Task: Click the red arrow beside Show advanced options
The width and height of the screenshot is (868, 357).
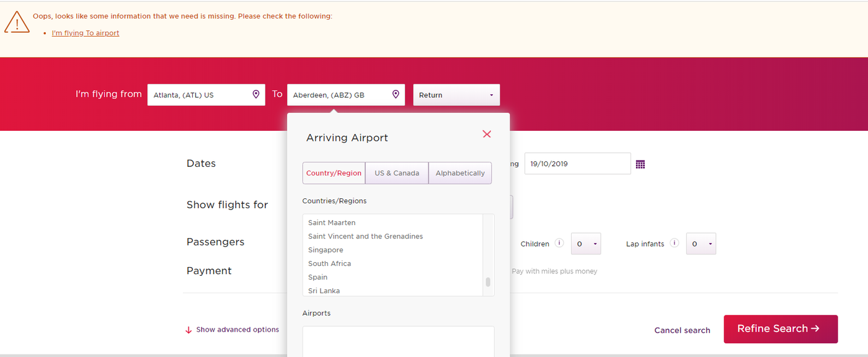Action: tap(188, 330)
